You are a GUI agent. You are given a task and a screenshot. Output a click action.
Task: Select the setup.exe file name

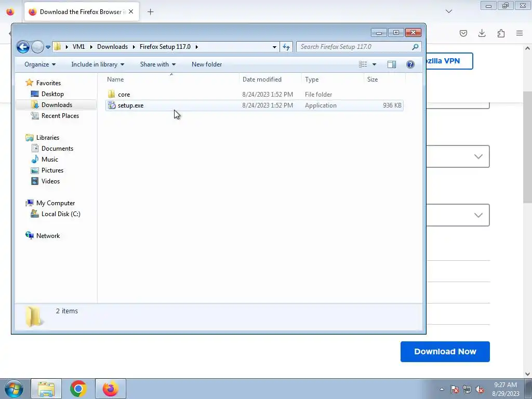tap(130, 105)
